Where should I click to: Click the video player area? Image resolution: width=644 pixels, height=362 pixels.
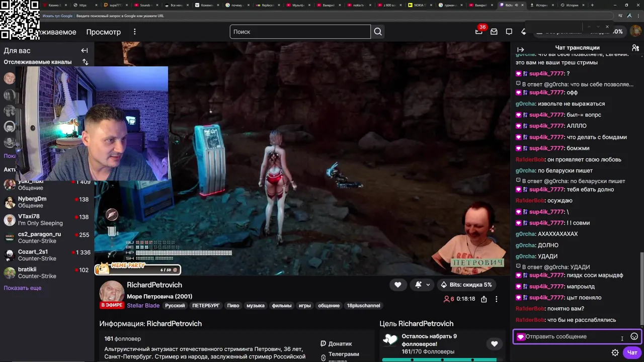[302, 158]
